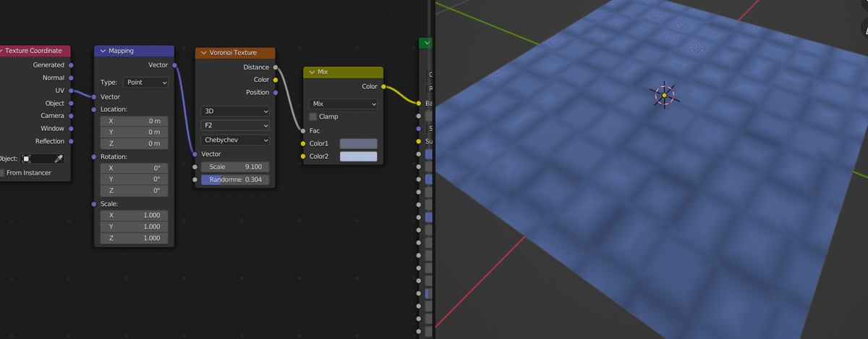Click the Normal output socket
868x339 pixels.
(71, 78)
